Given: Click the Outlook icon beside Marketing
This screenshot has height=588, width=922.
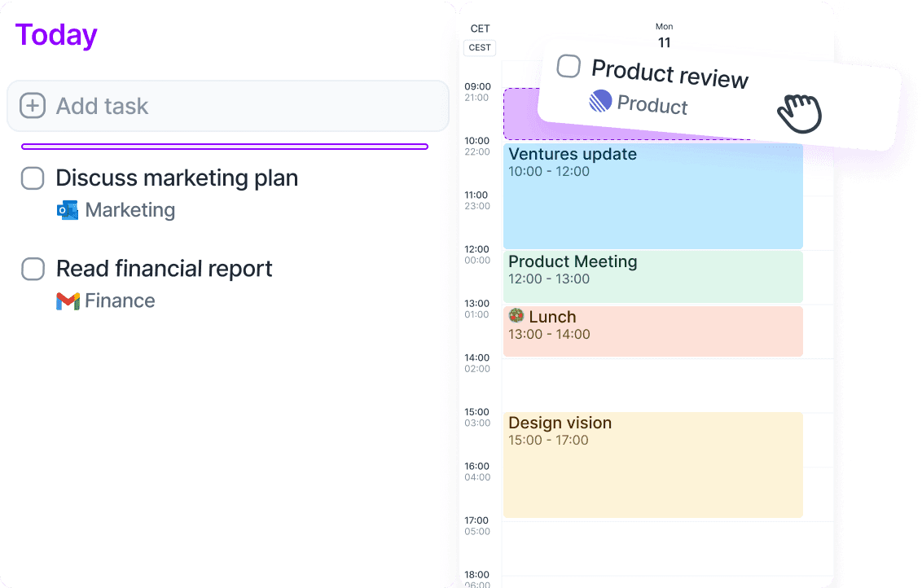Looking at the screenshot, I should click(68, 209).
